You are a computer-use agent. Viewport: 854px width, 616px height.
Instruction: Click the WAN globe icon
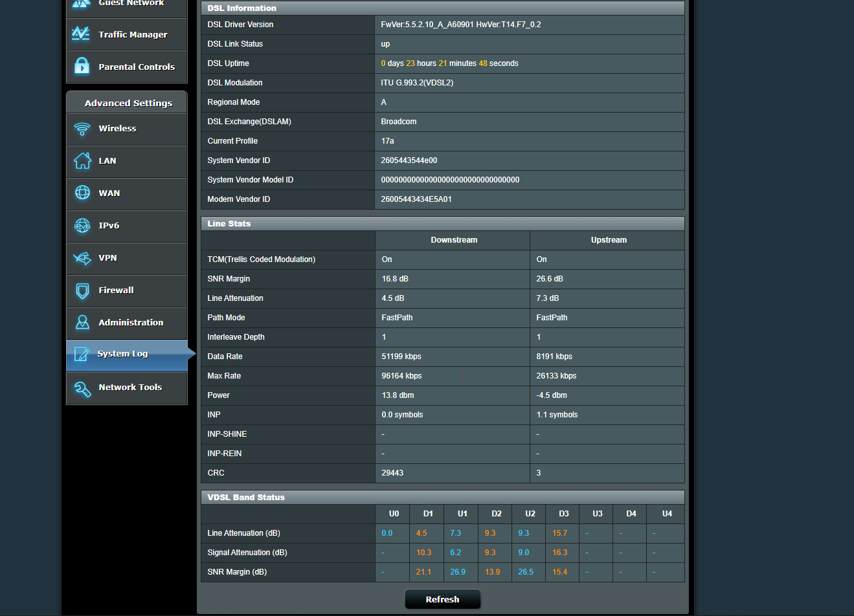(82, 193)
